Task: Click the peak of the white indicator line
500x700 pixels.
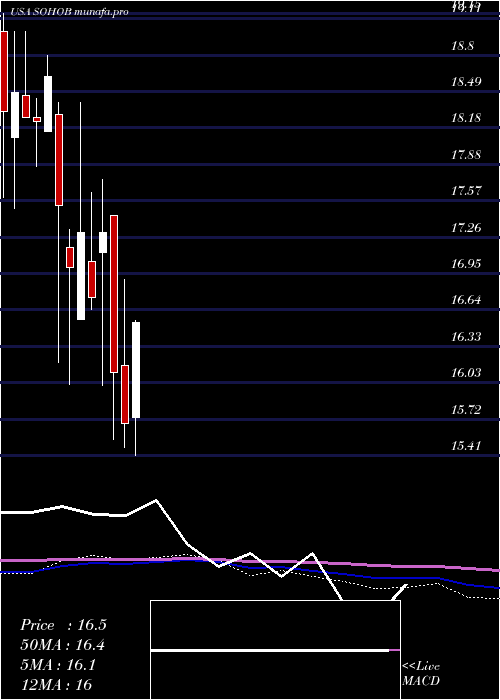Action: 156,500
